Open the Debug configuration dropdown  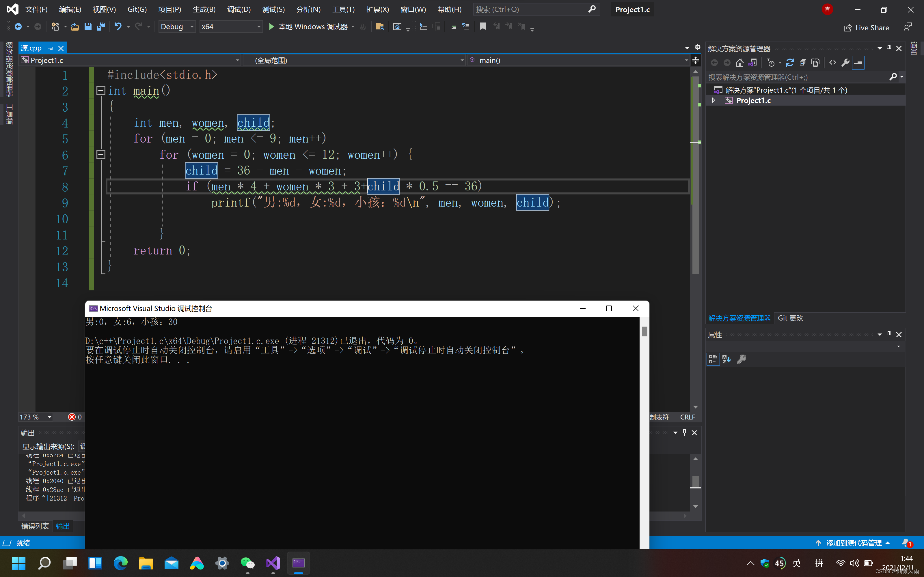192,27
